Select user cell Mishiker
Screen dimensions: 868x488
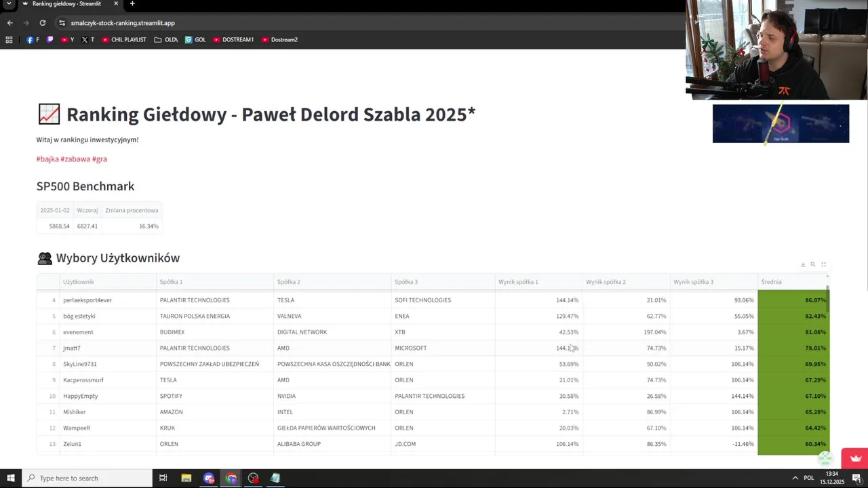[107, 412]
